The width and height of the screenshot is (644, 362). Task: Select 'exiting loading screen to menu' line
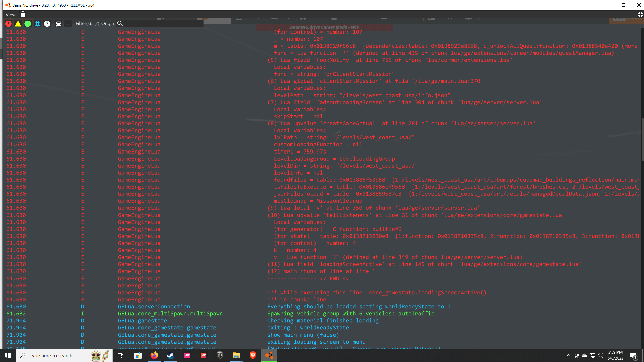[316, 342]
